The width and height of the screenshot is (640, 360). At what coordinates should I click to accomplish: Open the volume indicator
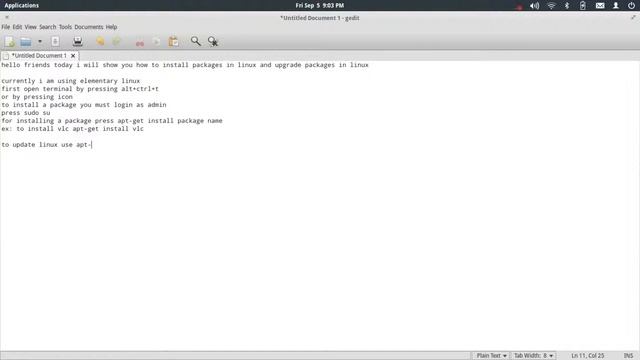coord(534,6)
